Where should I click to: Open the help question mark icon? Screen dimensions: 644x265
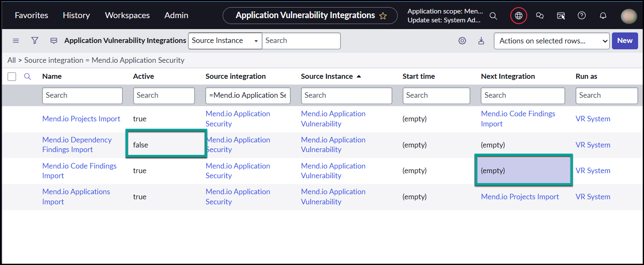[x=582, y=16]
